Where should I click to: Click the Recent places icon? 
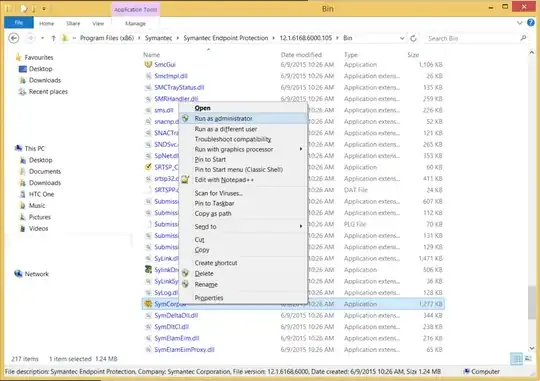(x=22, y=92)
